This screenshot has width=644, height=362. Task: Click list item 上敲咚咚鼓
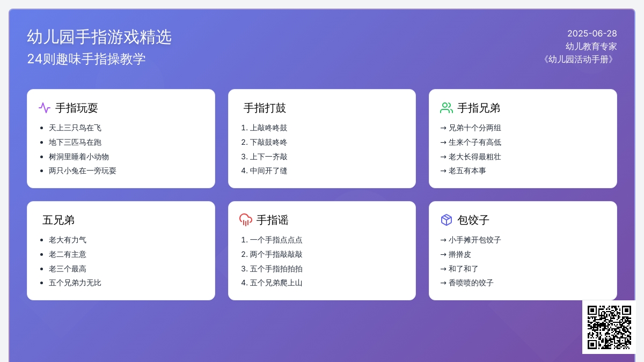tap(268, 128)
